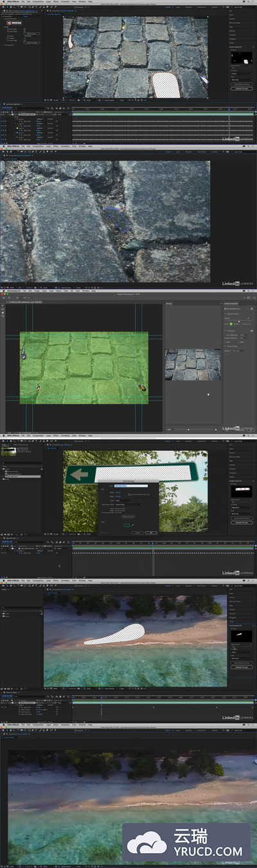The width and height of the screenshot is (257, 868).
Task: Open Window menu in cobblestone hole After Effects window
Action: coord(82,2)
